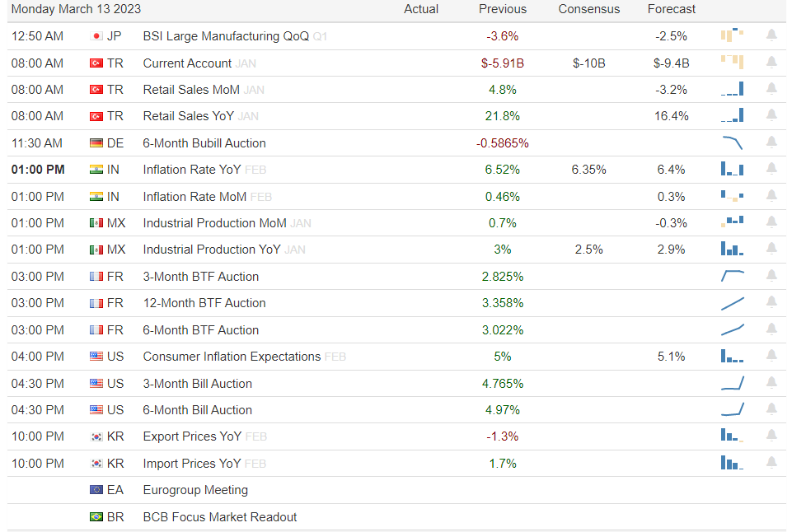Click the Forecast column header

pyautogui.click(x=672, y=9)
